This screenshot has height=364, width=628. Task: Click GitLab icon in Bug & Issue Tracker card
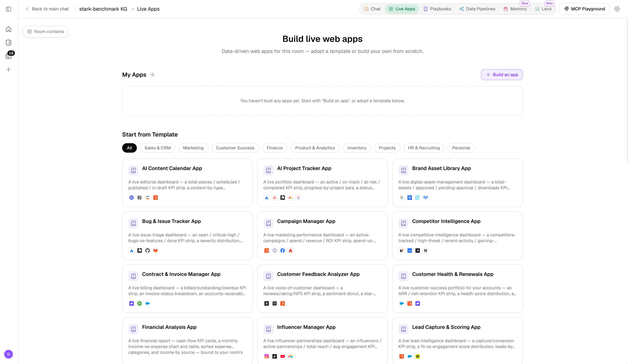[x=156, y=251]
